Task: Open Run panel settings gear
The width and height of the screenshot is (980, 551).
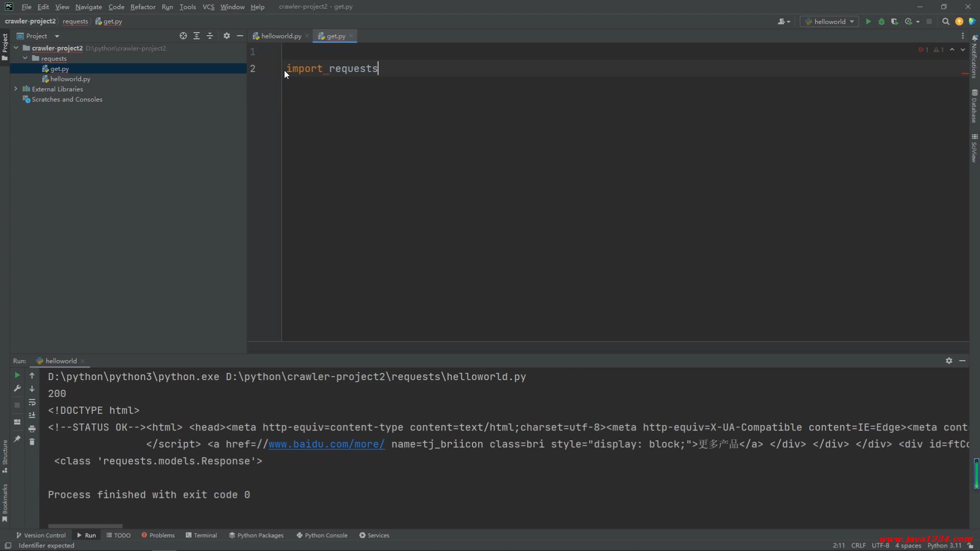Action: pos(949,361)
